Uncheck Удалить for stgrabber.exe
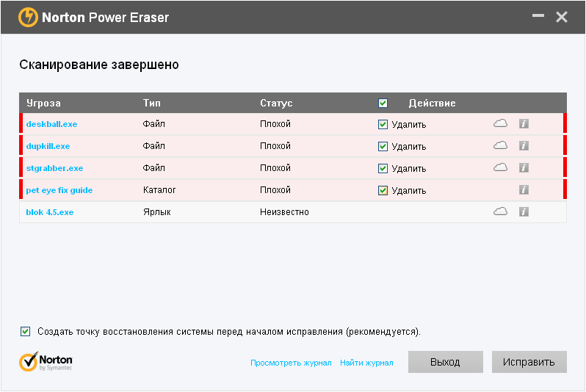This screenshot has width=586, height=392. (x=383, y=169)
